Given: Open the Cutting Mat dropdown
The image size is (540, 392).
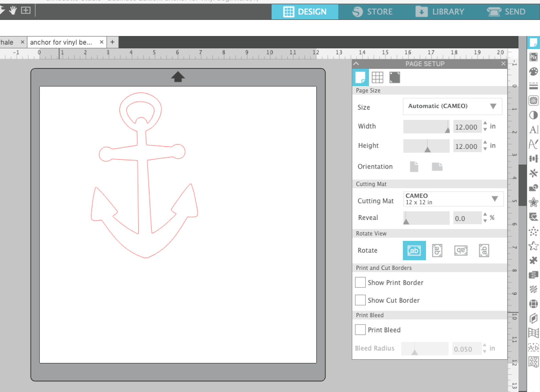Looking at the screenshot, I should click(453, 199).
